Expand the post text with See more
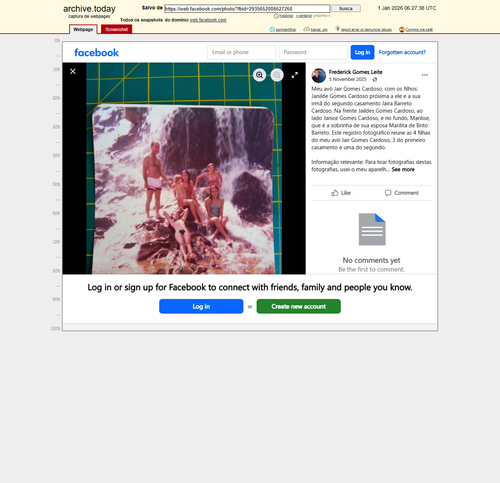The height and width of the screenshot is (483, 500). point(403,170)
